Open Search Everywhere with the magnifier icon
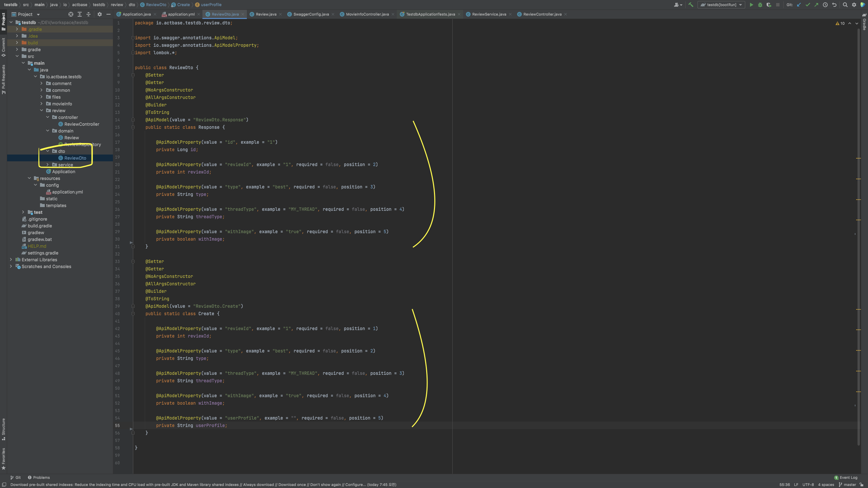This screenshot has width=868, height=488. coord(845,5)
